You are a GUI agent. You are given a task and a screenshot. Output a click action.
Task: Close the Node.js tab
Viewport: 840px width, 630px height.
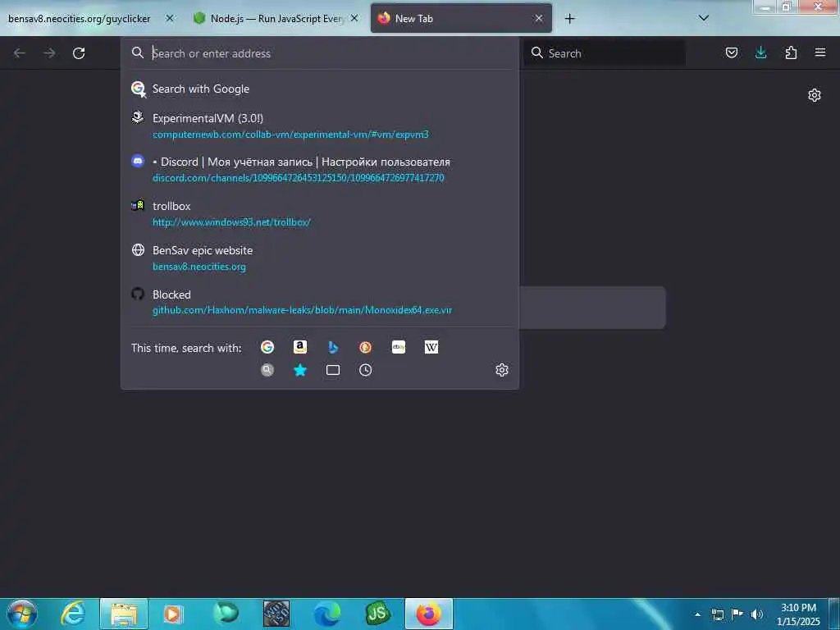[354, 18]
